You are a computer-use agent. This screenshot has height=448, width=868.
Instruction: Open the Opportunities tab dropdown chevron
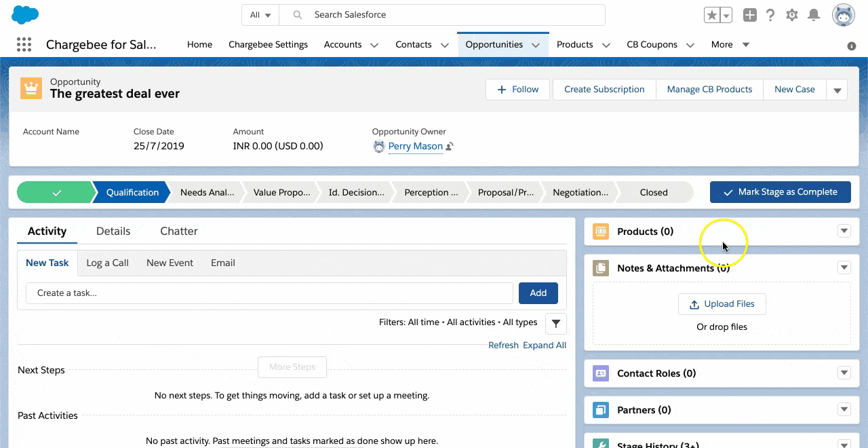(x=536, y=45)
